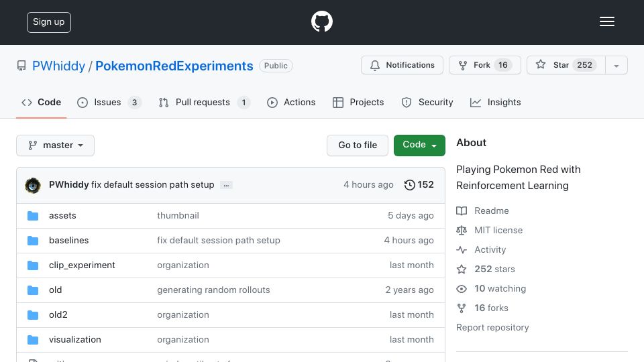Open the baselines folder name
644x362 pixels.
68,241
